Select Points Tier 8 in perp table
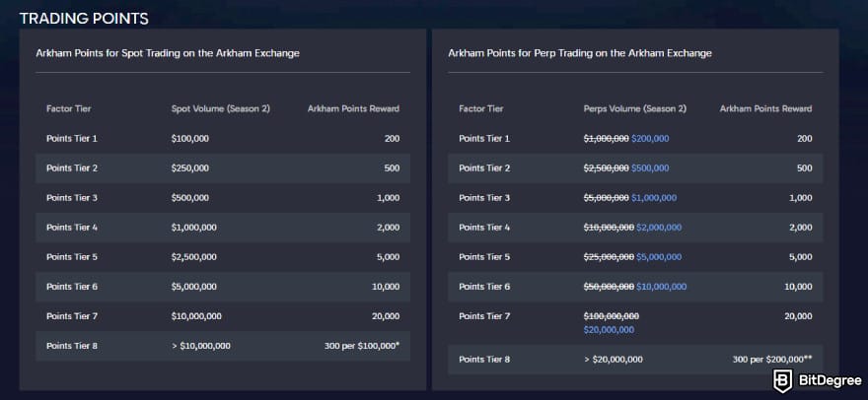The width and height of the screenshot is (868, 400). click(484, 360)
